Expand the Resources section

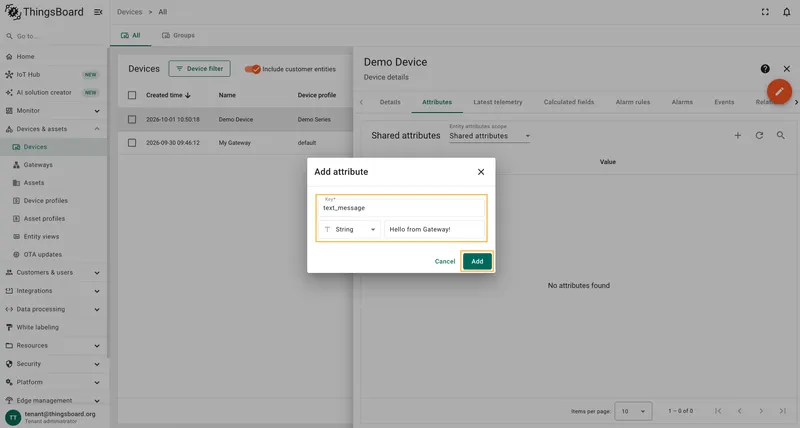[54, 345]
